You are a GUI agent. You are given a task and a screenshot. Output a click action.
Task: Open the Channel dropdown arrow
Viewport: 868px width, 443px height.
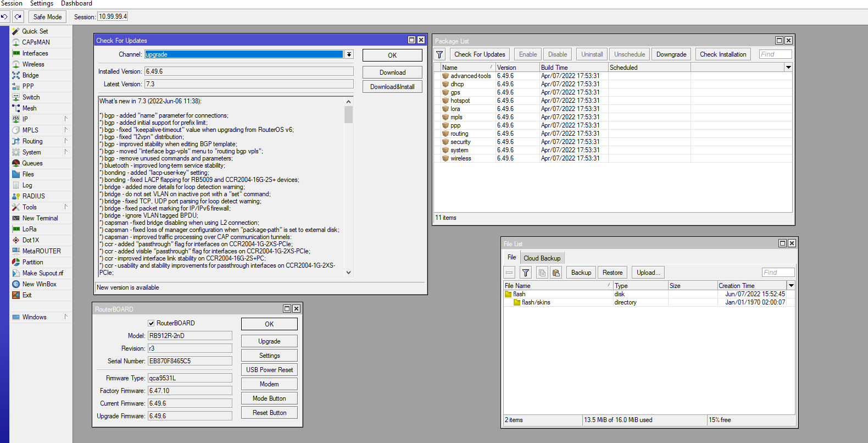[x=349, y=54]
